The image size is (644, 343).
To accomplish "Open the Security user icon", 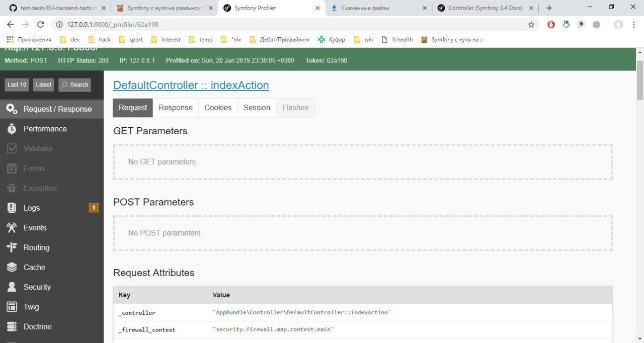I will [12, 287].
